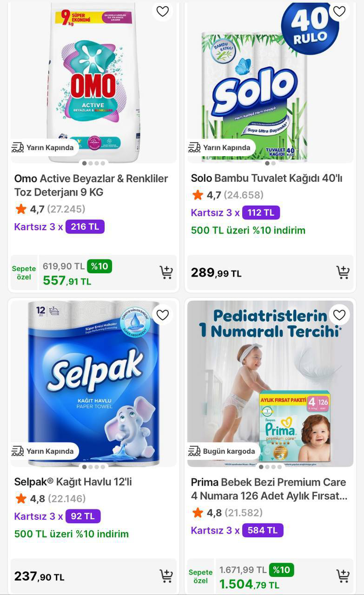364x595 pixels.
Task: Open Selpak Kağıt Havlu 12'li title
Action: pos(73,482)
